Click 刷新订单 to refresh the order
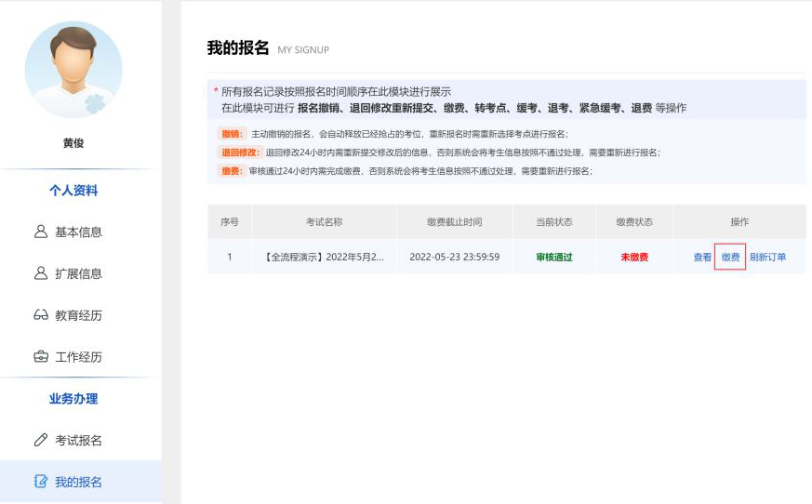Screen dimensions: 812x504 [767, 258]
